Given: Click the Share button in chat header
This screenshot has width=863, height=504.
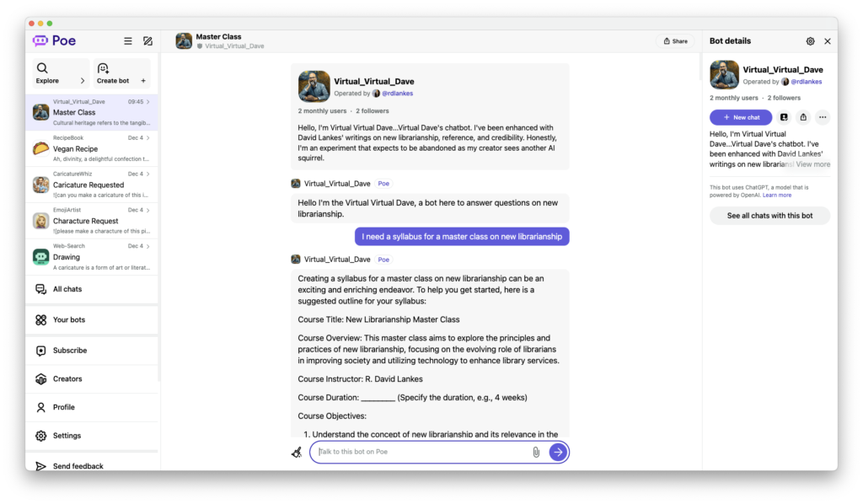Looking at the screenshot, I should coord(675,41).
